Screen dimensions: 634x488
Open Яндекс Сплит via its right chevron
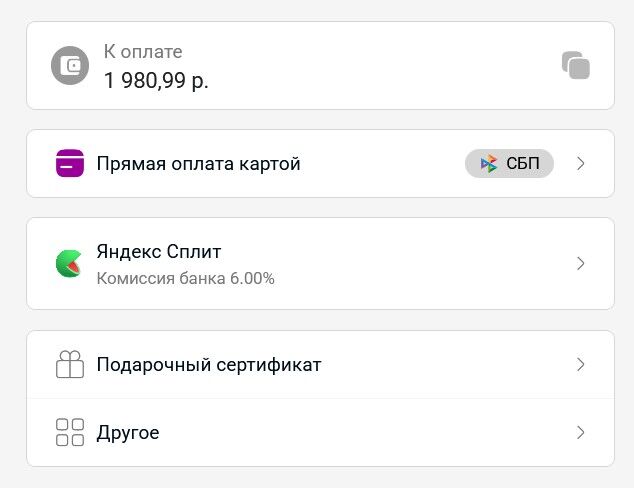[x=581, y=264]
